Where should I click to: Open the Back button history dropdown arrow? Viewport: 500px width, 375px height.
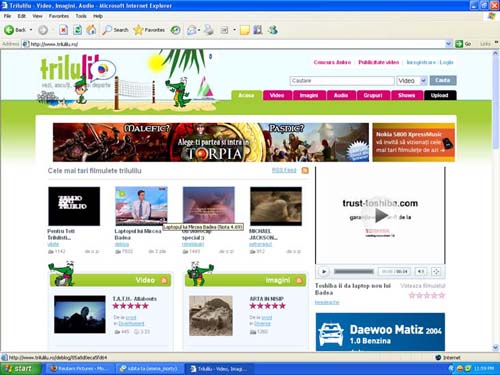[x=31, y=30]
